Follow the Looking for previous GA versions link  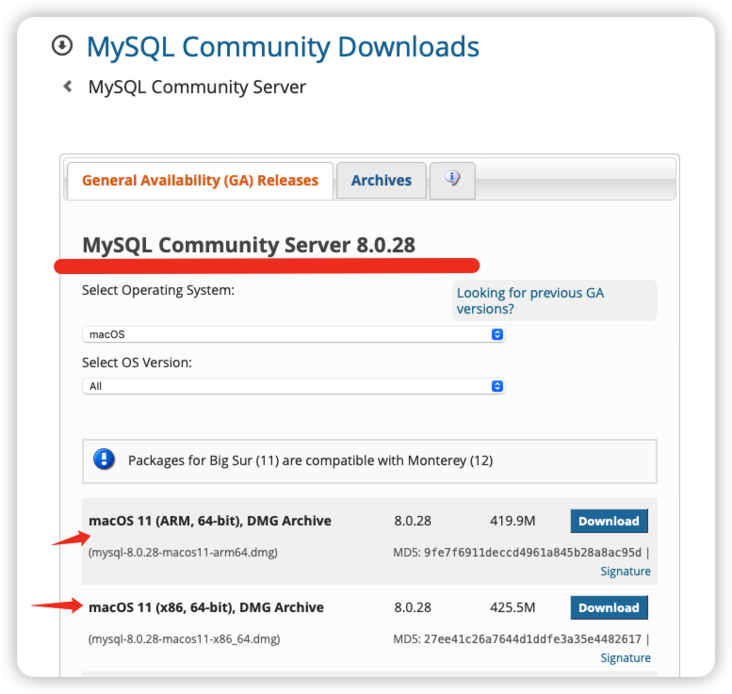tap(530, 301)
